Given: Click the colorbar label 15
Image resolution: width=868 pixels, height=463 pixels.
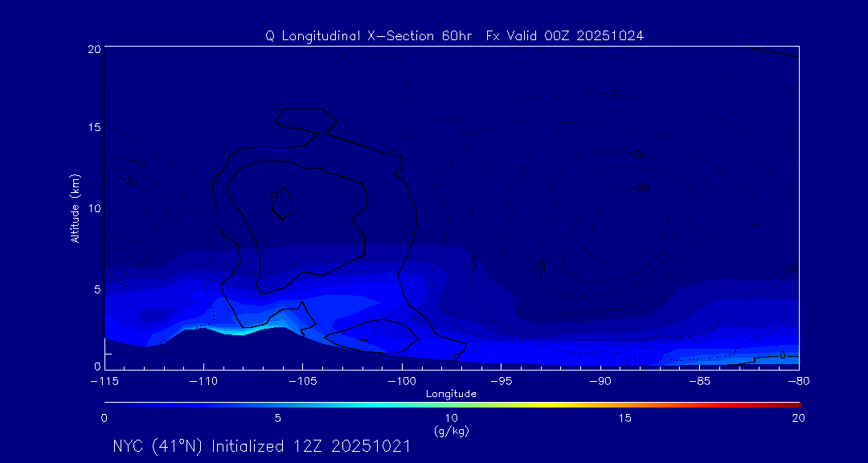Looking at the screenshot, I should (x=624, y=418).
